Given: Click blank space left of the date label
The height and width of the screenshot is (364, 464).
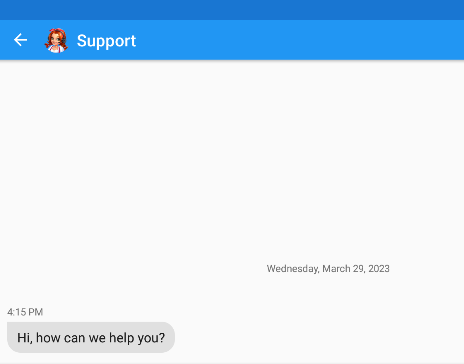Looking at the screenshot, I should (133, 269).
